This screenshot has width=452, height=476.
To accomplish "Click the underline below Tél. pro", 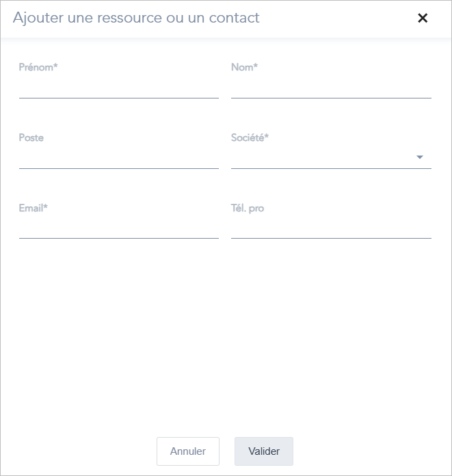I will coord(331,238).
